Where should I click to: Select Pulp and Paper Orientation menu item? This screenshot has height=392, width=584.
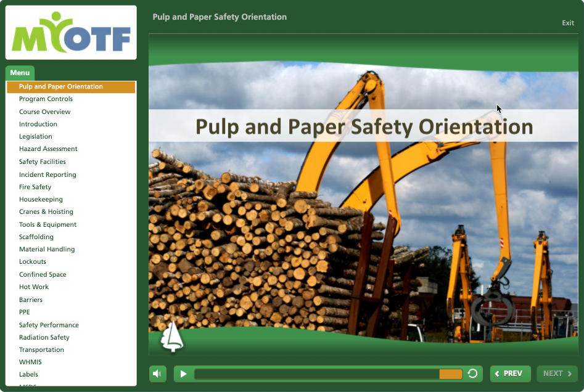tap(71, 86)
